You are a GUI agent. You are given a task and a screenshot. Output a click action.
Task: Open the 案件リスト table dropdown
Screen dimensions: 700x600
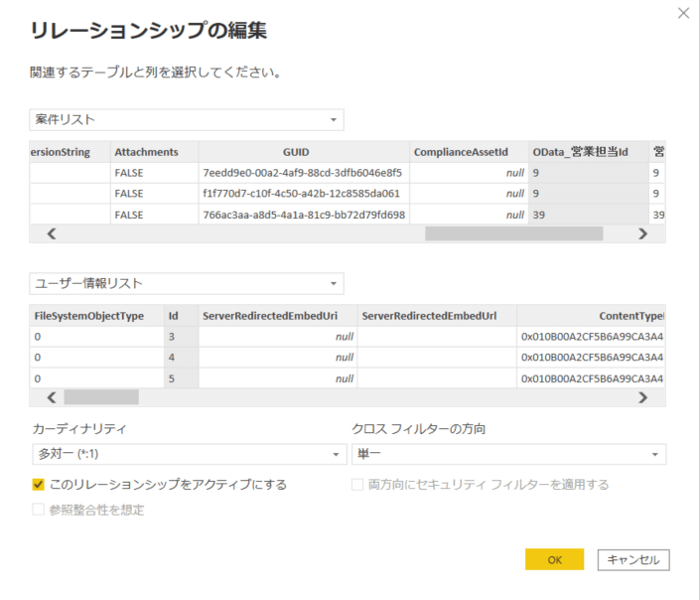[x=187, y=120]
